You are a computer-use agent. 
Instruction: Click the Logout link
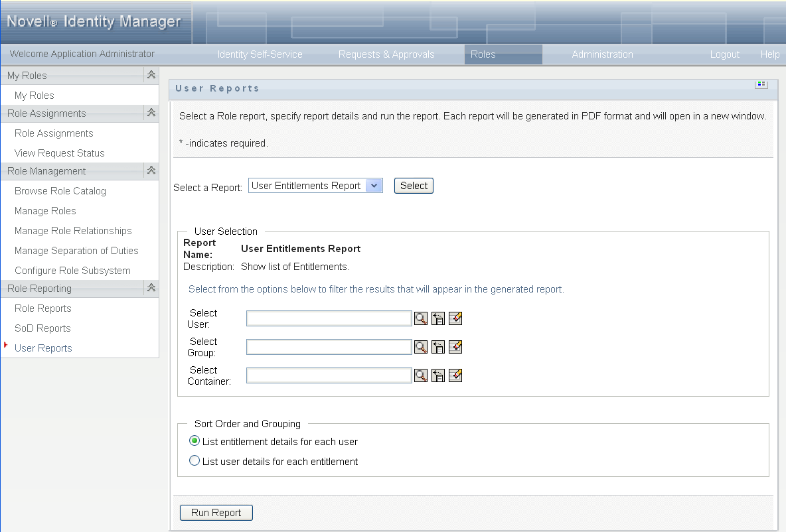[724, 54]
